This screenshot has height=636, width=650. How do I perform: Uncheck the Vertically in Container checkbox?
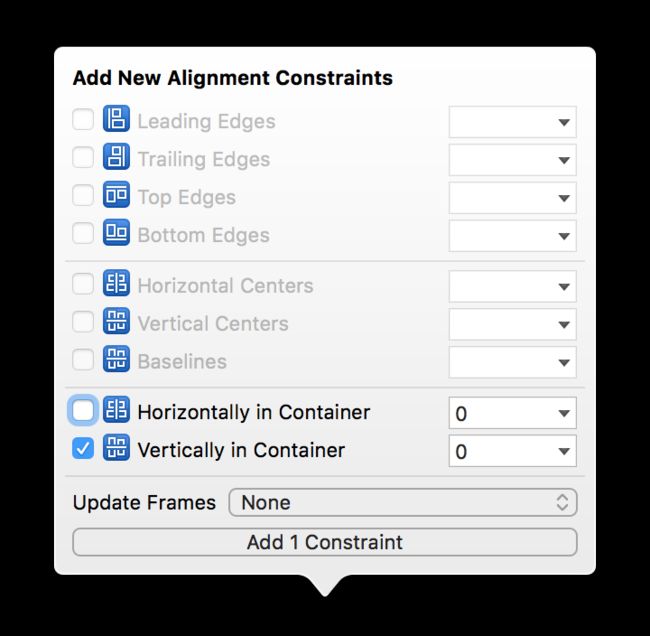point(83,449)
